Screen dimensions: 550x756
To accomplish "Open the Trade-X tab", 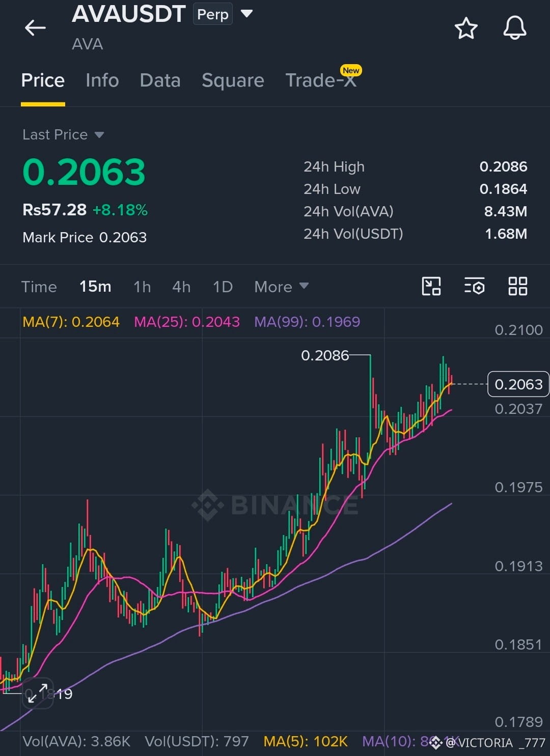I will (321, 80).
